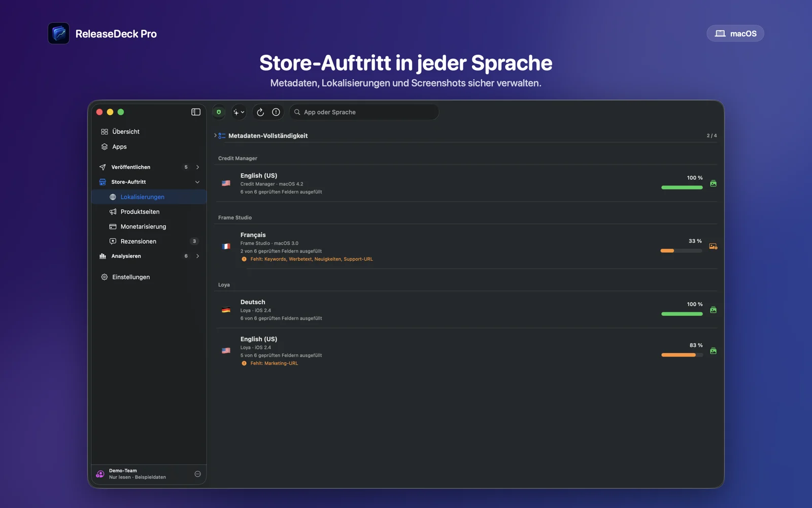
Task: Click the Credit Manager group header
Action: point(238,158)
